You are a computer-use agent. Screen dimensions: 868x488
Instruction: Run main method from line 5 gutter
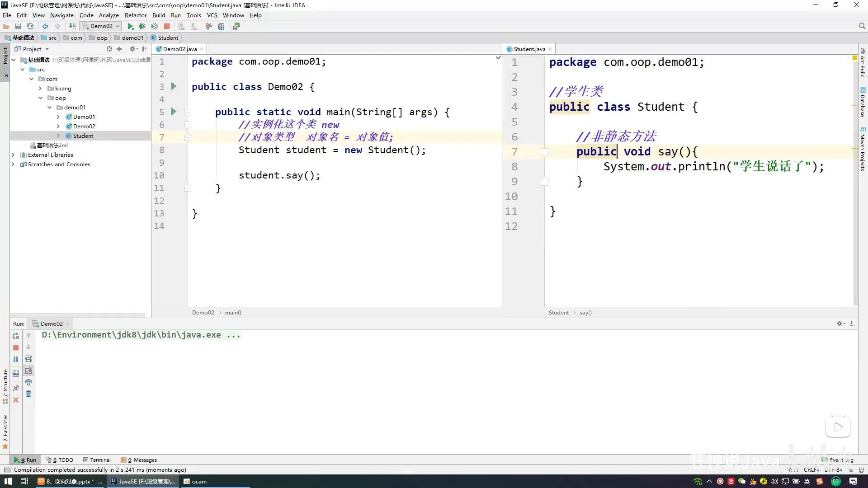[173, 112]
